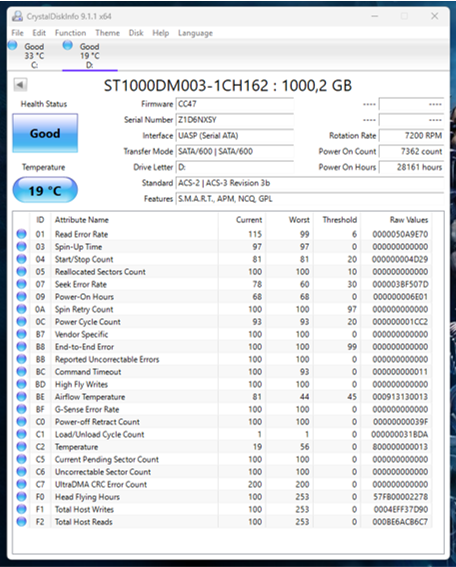Click the Power On Count value 7362 count
456x567 pixels.
(411, 152)
